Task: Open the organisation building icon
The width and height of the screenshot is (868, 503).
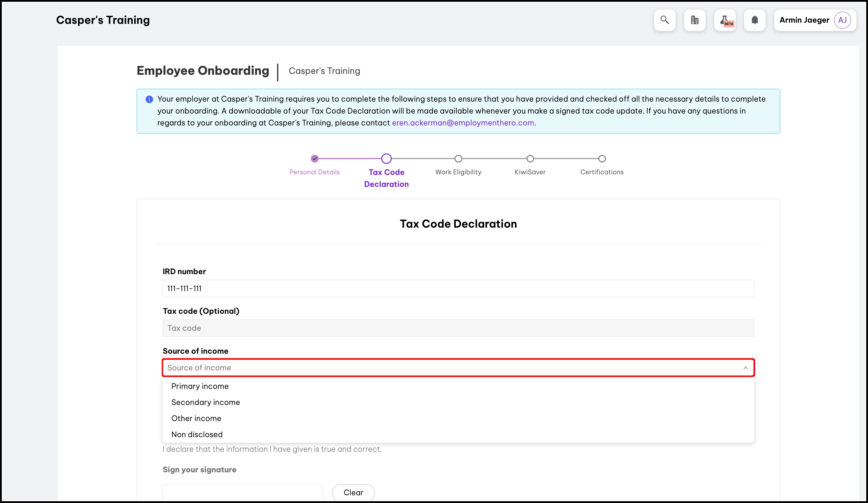Action: pyautogui.click(x=694, y=20)
